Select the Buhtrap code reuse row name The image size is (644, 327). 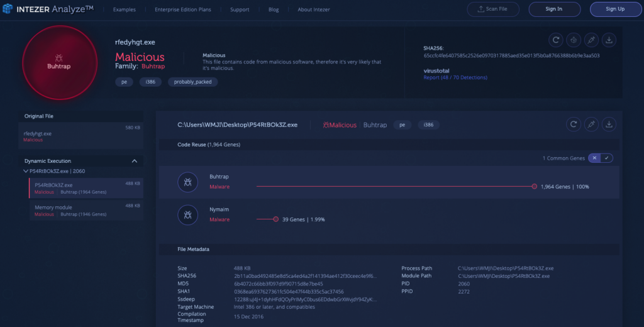[219, 177]
